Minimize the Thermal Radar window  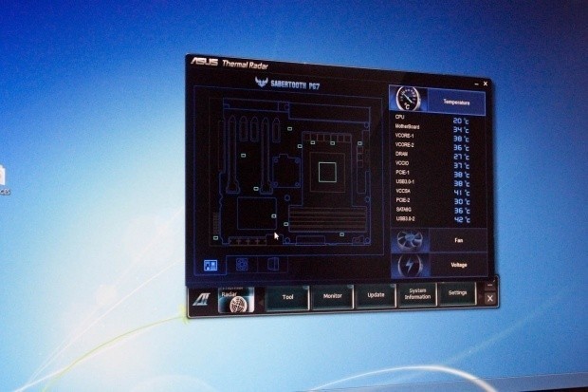pos(477,84)
